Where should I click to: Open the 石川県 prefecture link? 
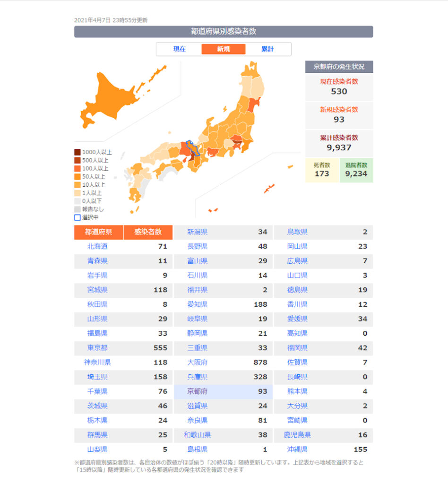tap(198, 276)
